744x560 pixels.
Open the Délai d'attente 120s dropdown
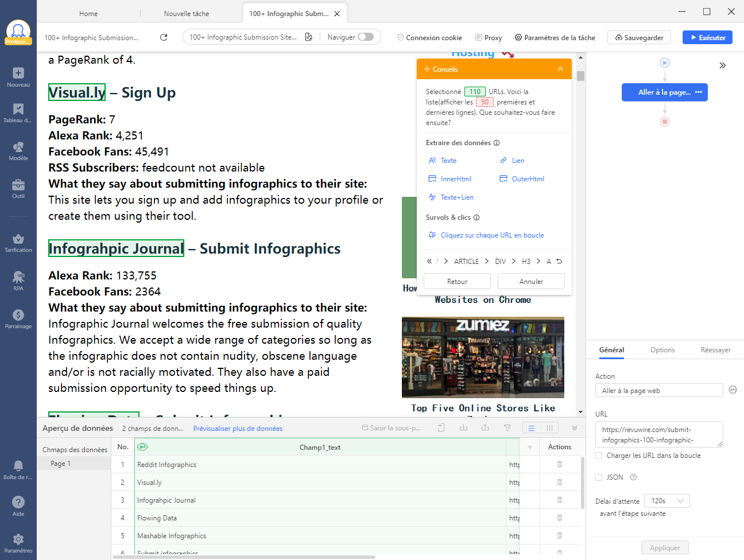[x=666, y=501]
